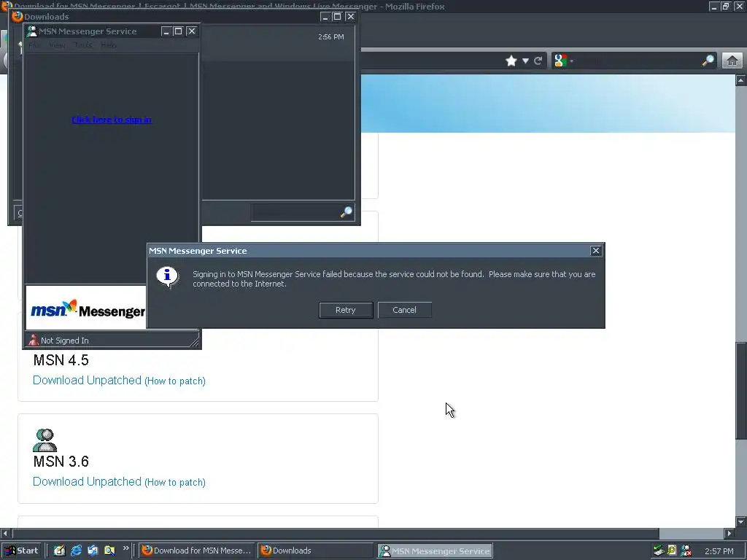The width and height of the screenshot is (747, 560).
Task: Click the Firefox search bar text field
Action: pos(638,61)
